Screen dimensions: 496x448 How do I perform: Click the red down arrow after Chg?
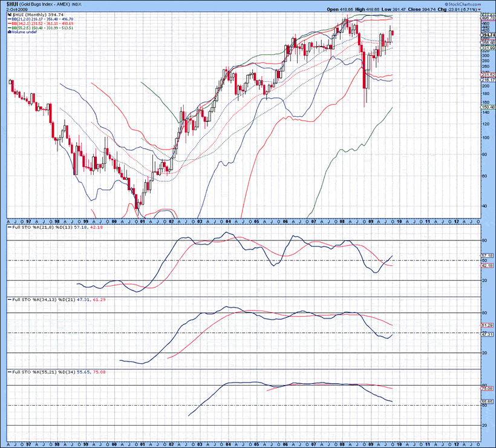tap(480, 10)
